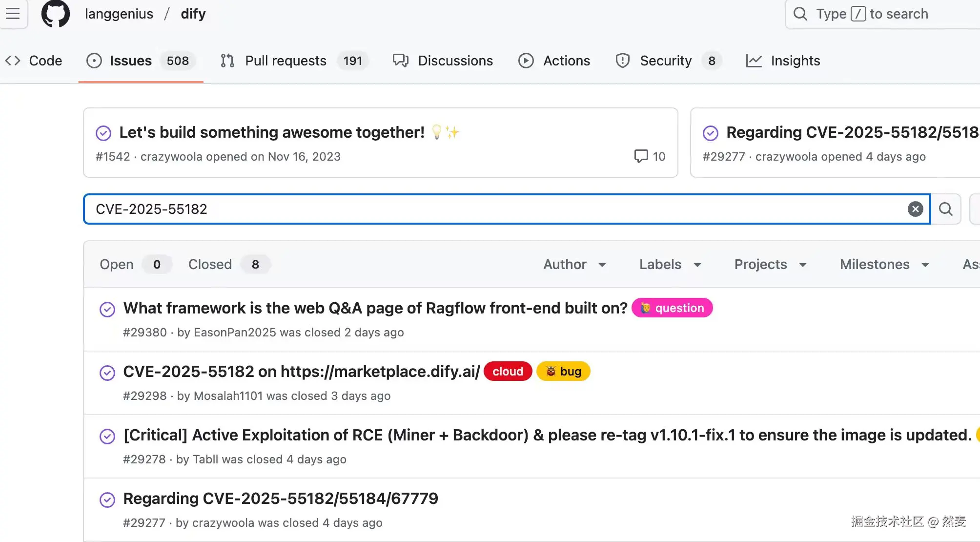Click the magnifier search submit button

tap(946, 209)
